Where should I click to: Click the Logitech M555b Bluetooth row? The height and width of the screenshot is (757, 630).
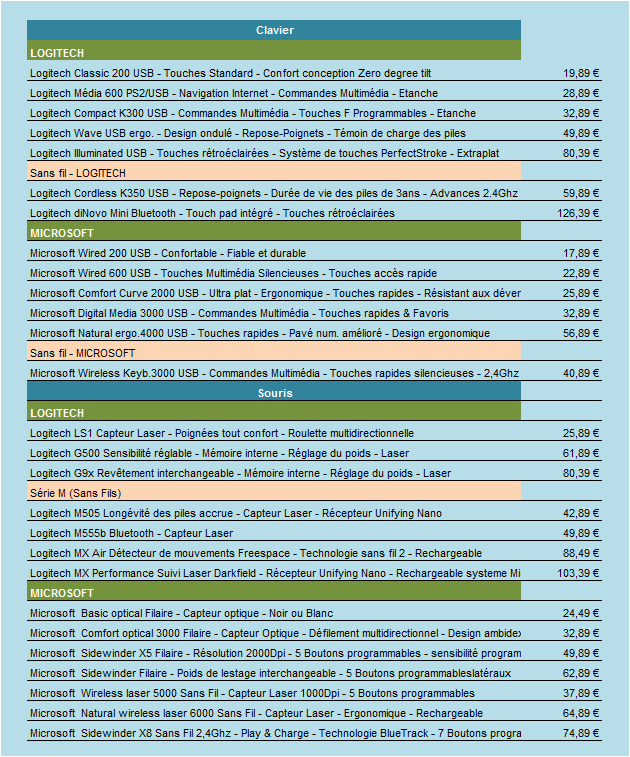[314, 533]
